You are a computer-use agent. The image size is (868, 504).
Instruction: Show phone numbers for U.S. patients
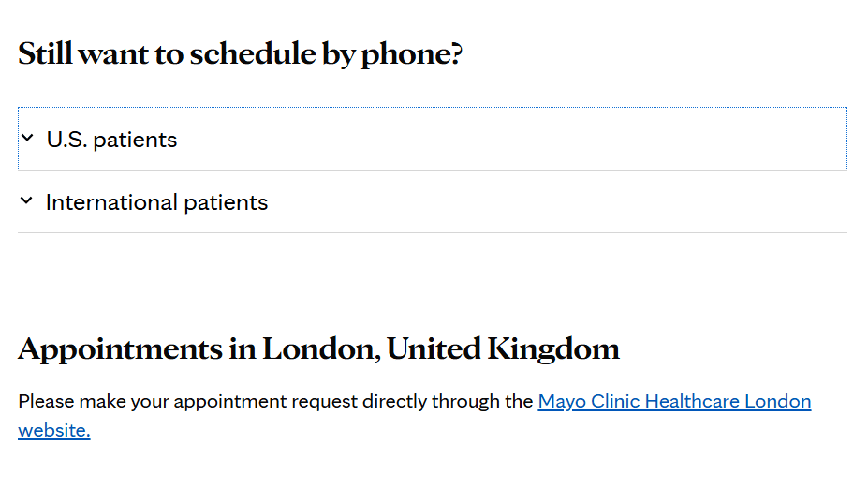112,140
